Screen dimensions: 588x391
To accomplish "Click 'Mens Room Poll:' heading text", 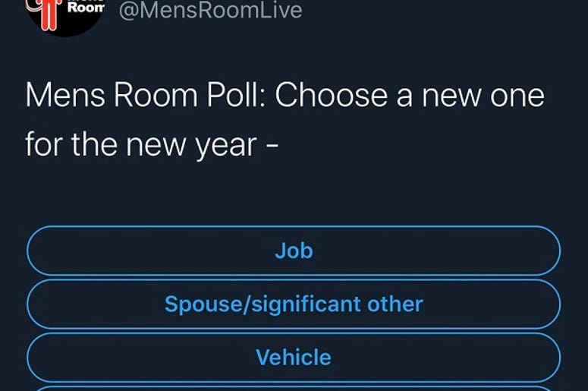I will pyautogui.click(x=147, y=95).
